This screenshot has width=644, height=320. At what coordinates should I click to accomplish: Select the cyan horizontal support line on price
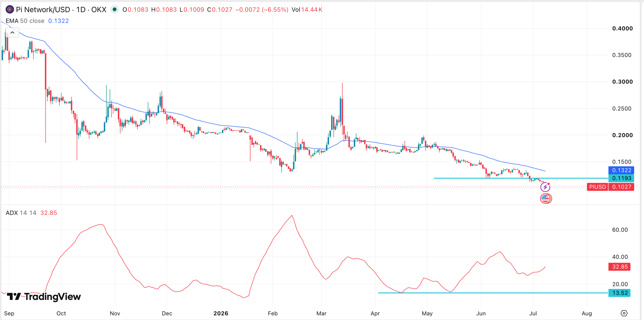click(521, 178)
